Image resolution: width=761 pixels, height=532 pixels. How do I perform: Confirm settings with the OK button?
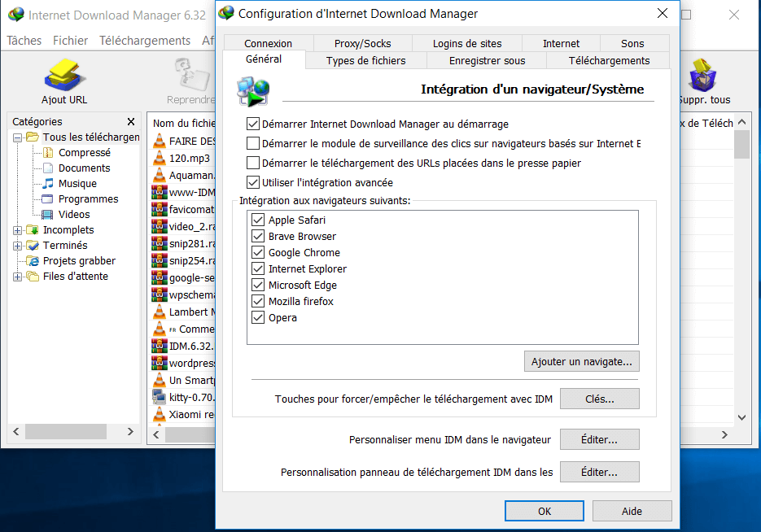544,511
